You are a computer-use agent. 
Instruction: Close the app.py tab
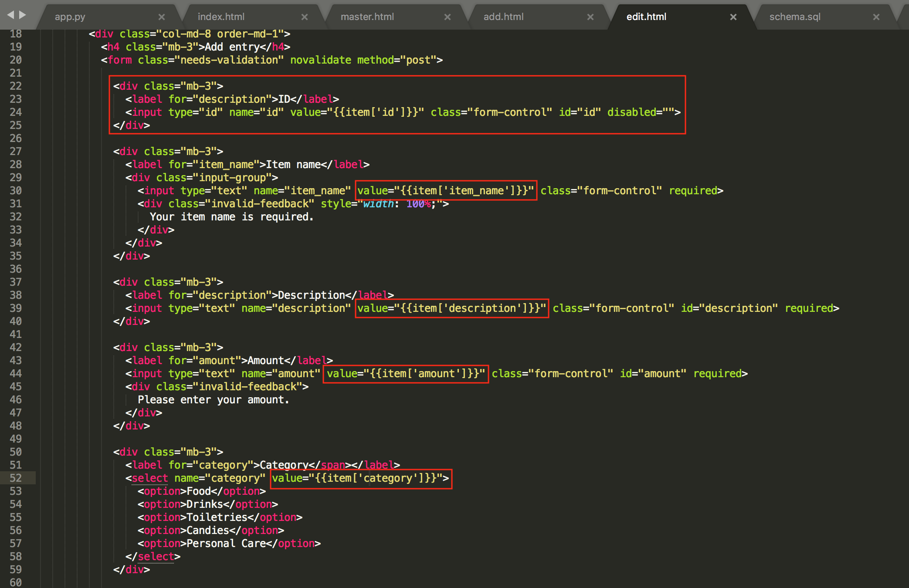161,17
